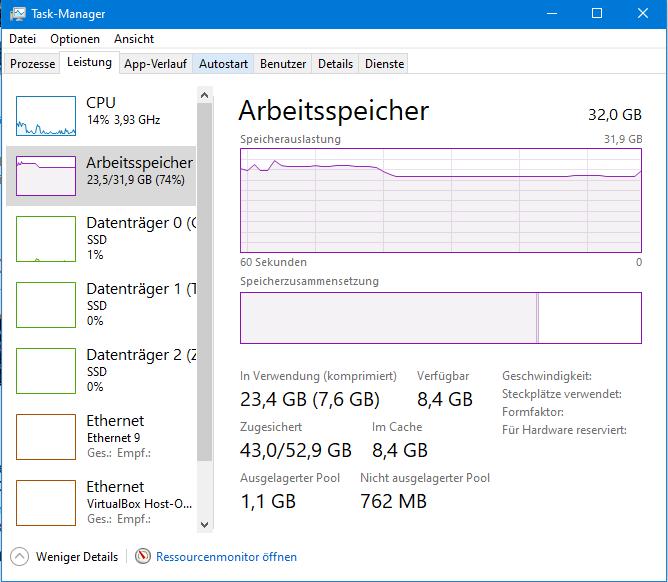Screen dimensions: 668x582
Task: Select Datenträger 1 SSD entry
Action: pos(46,306)
